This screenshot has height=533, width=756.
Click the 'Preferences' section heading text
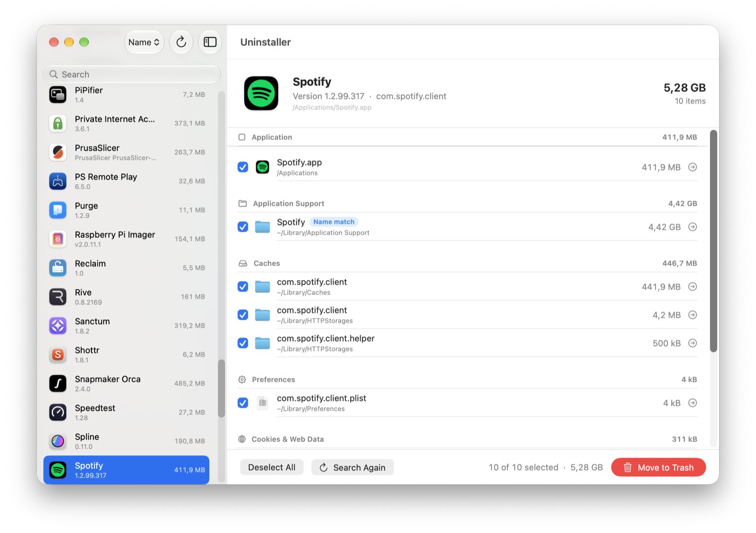(274, 380)
